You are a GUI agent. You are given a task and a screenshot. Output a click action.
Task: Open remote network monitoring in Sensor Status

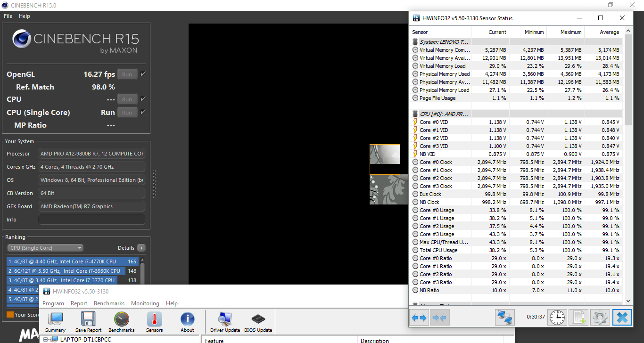[x=504, y=318]
